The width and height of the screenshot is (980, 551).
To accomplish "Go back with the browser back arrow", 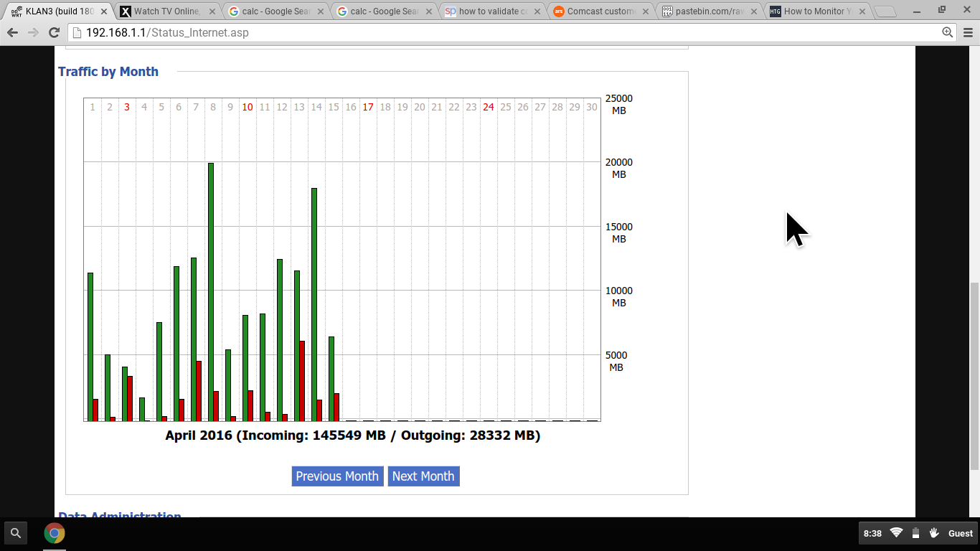I will tap(12, 32).
